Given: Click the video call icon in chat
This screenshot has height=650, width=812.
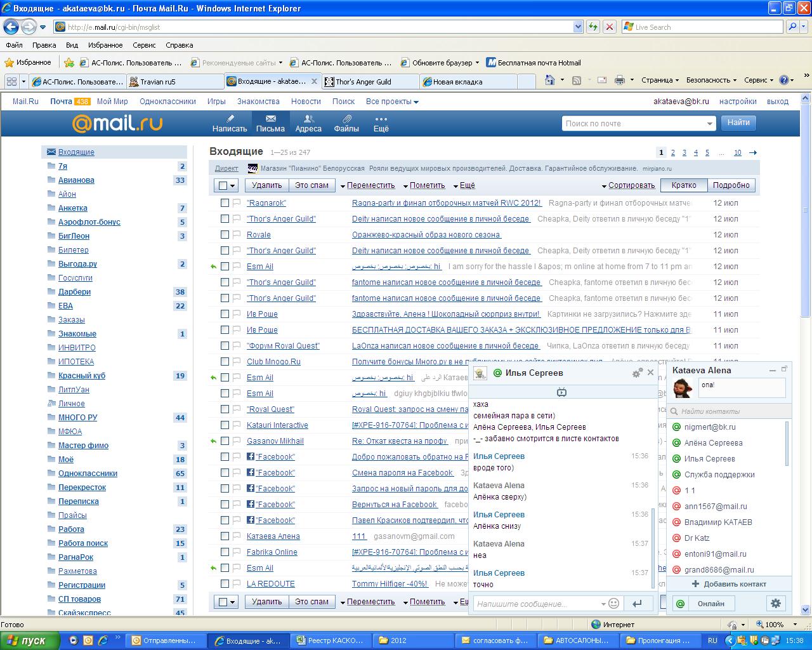Looking at the screenshot, I should pos(561,392).
